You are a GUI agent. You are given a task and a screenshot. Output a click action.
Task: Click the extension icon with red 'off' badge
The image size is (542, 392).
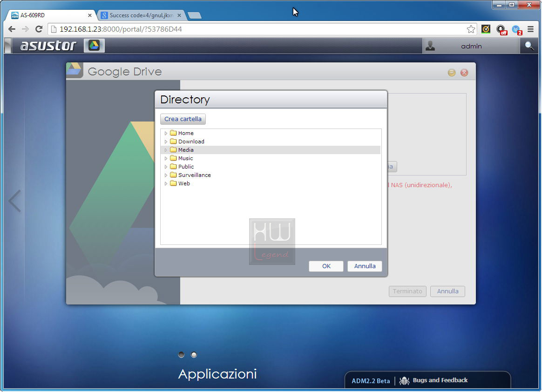501,30
